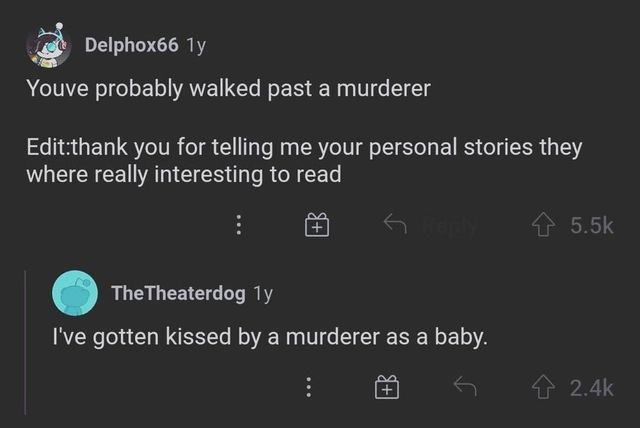This screenshot has width=640, height=428.
Task: Give an award to Delphox66's comment
Action: click(316, 227)
